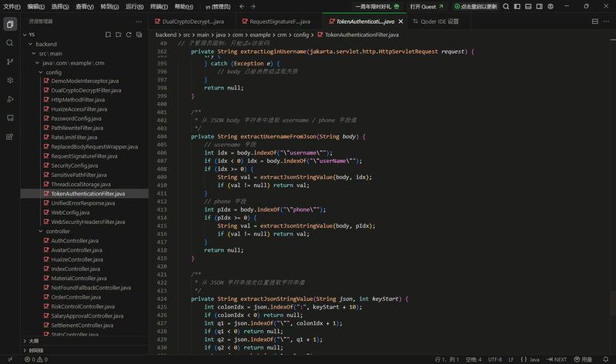Expand the Timeline section
Viewport: 616px width, 364px height.
(x=85, y=350)
